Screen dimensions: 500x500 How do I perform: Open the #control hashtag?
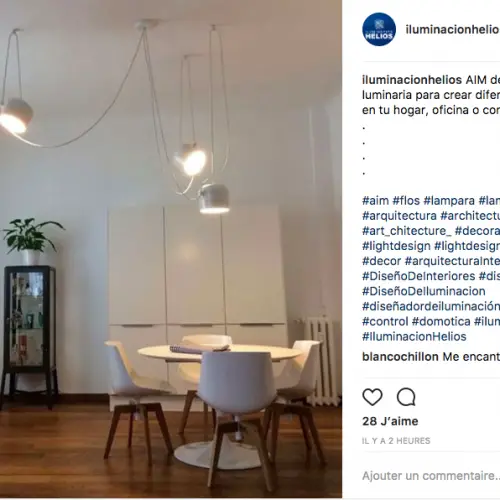(x=385, y=322)
